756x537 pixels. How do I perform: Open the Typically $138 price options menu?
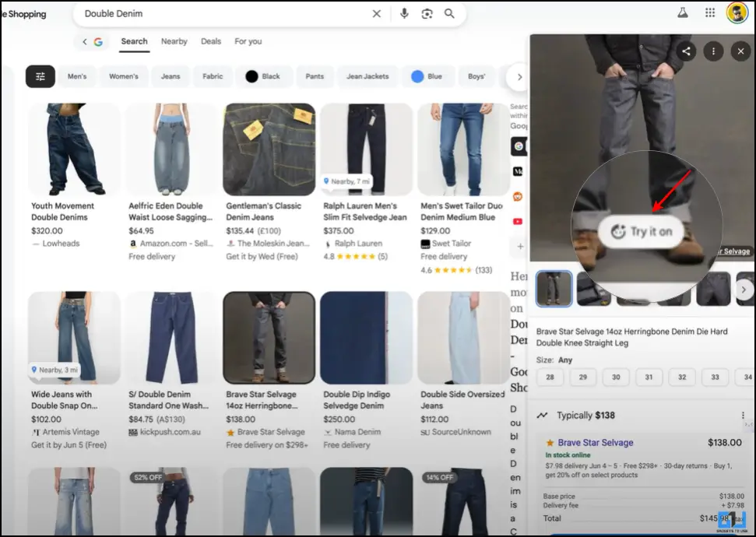click(x=743, y=416)
